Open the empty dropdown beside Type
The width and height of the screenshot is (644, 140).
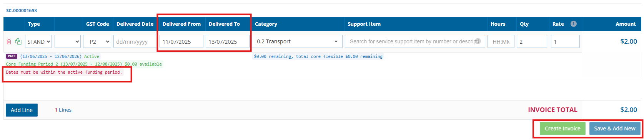(68, 41)
